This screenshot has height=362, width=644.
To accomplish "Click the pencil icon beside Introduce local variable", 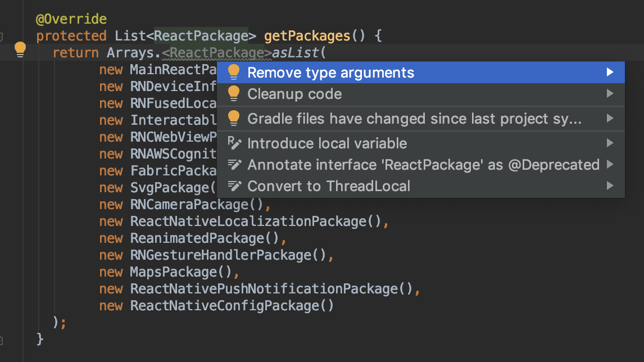I will [234, 143].
